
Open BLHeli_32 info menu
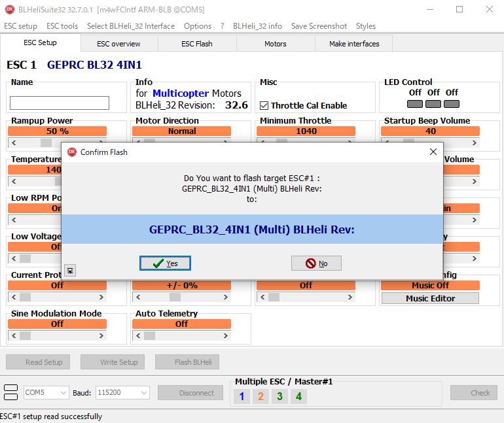tap(257, 26)
